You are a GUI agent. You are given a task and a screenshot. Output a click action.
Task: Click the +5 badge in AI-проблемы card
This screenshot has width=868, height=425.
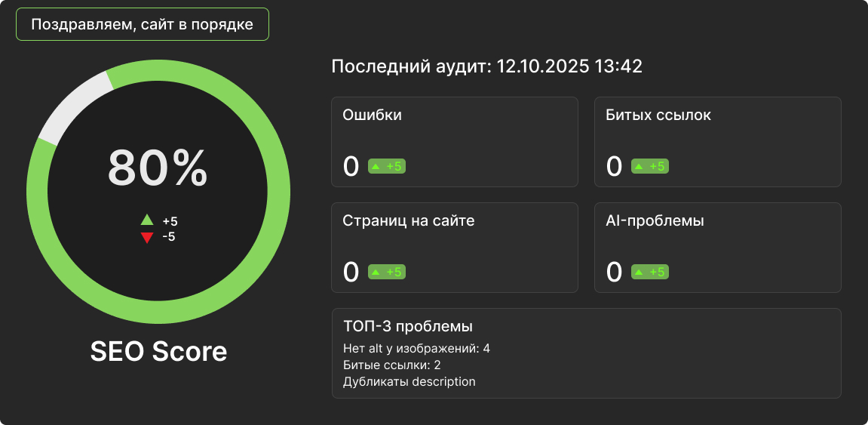650,272
